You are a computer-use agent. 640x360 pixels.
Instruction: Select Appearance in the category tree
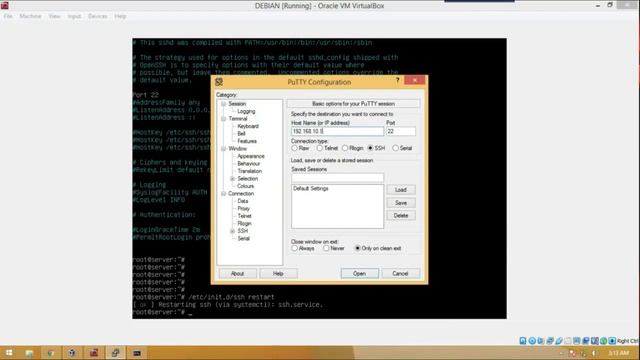[251, 156]
